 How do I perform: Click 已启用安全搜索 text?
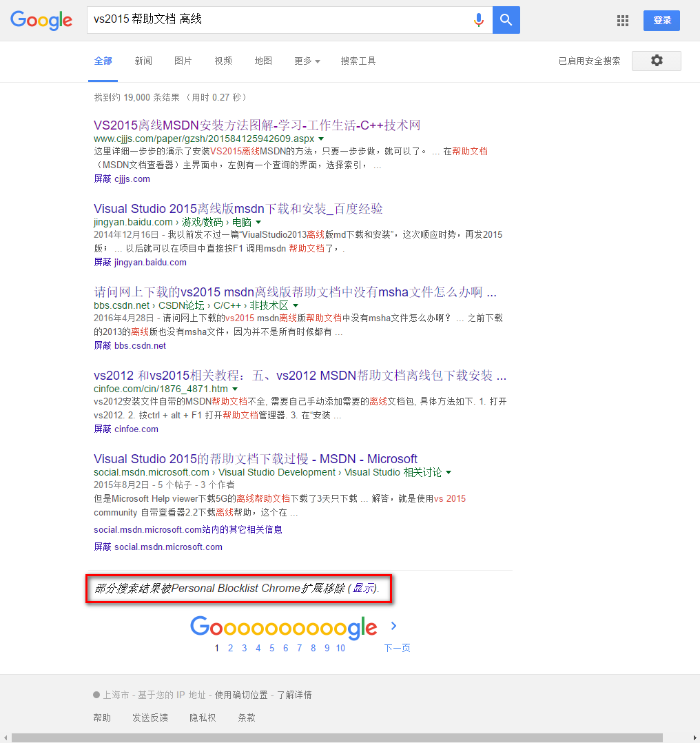589,61
